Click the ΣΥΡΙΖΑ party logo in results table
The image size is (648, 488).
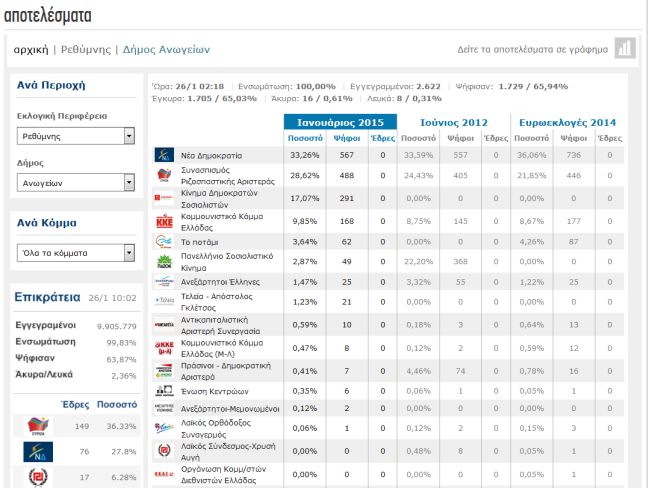165,173
